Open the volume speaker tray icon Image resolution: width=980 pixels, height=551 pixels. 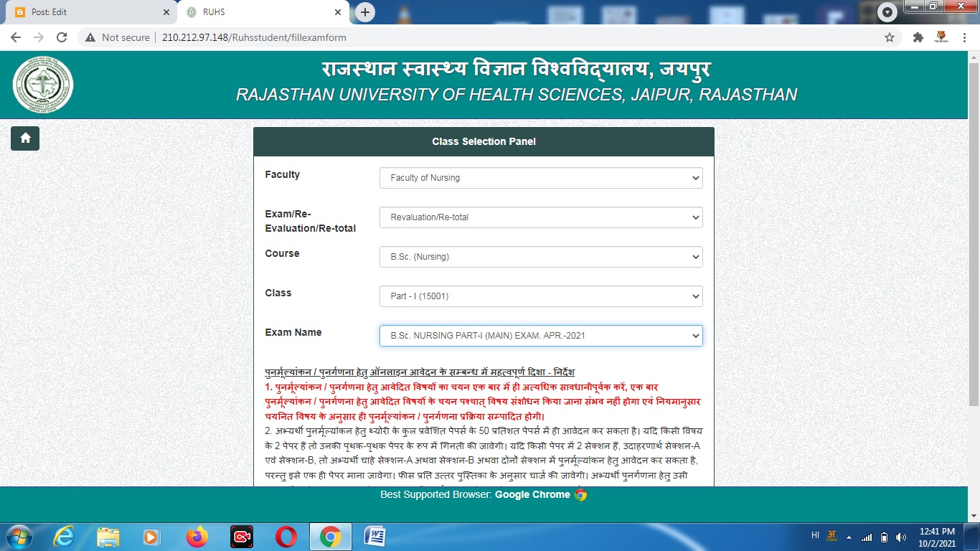click(901, 537)
